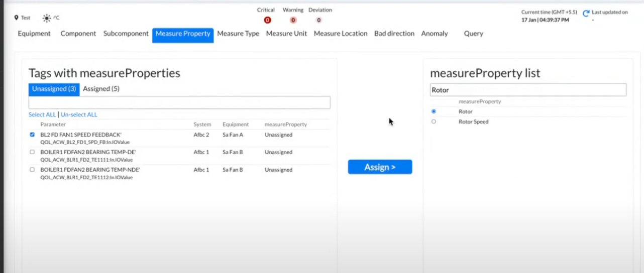Click the tags filter input field

pos(179,102)
